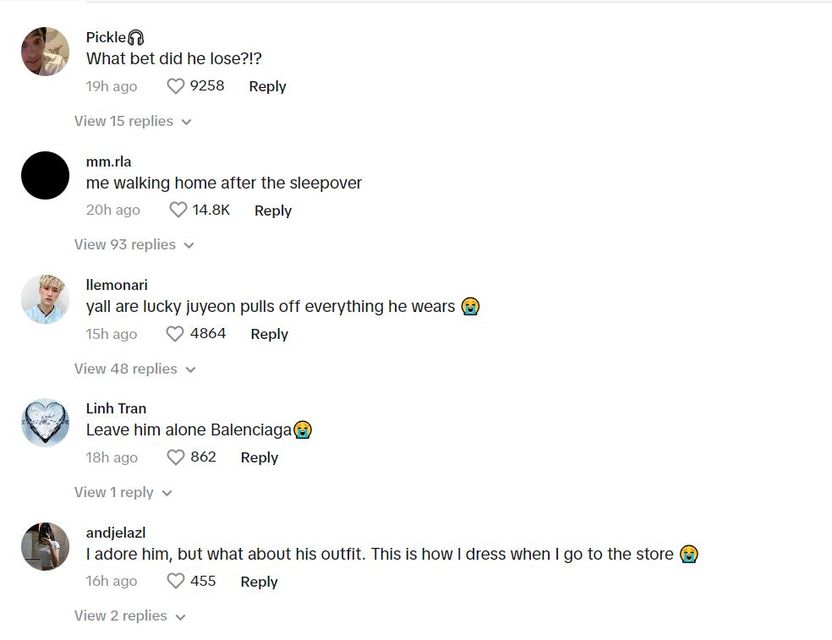Reply to llemonari's comment
This screenshot has width=832, height=640.
pos(269,334)
